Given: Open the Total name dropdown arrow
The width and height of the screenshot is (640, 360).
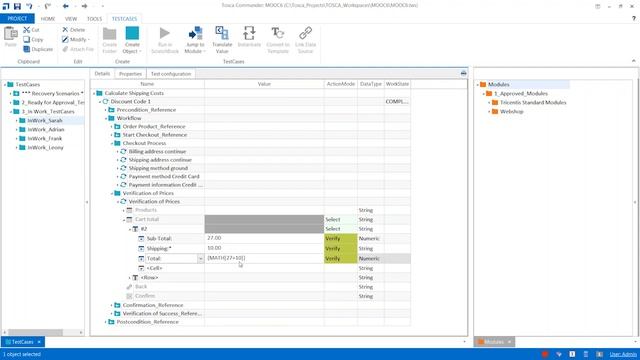Looking at the screenshot, I should point(200,258).
